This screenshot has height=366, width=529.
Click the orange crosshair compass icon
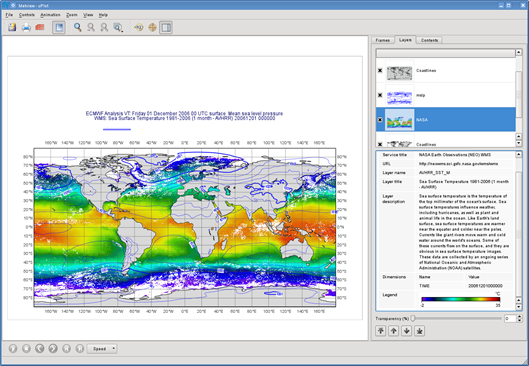152,27
